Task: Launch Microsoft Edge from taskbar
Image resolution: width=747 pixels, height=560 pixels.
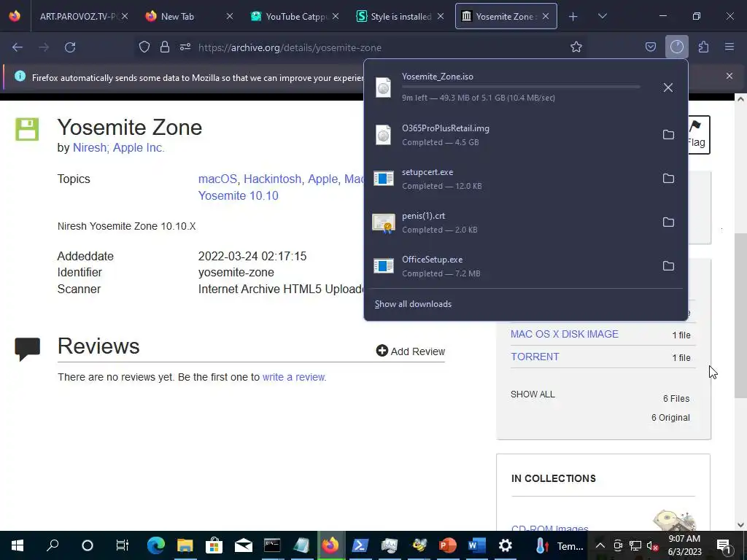Action: 156,545
